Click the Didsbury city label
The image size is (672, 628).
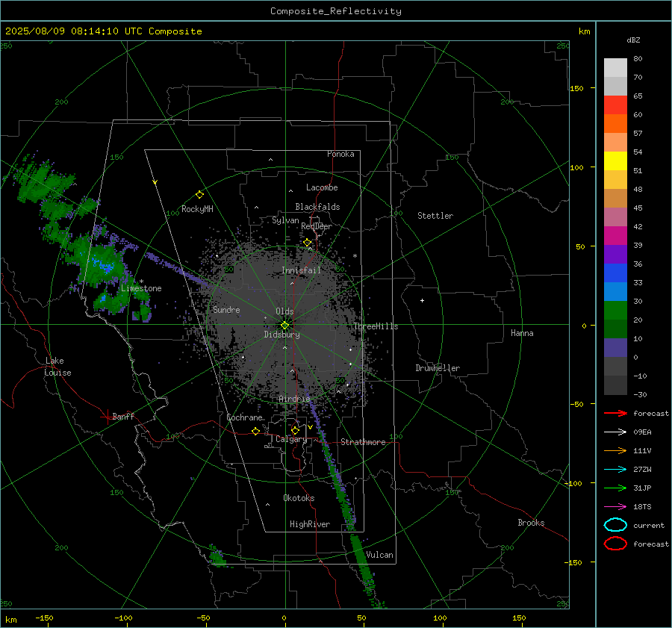coord(281,335)
